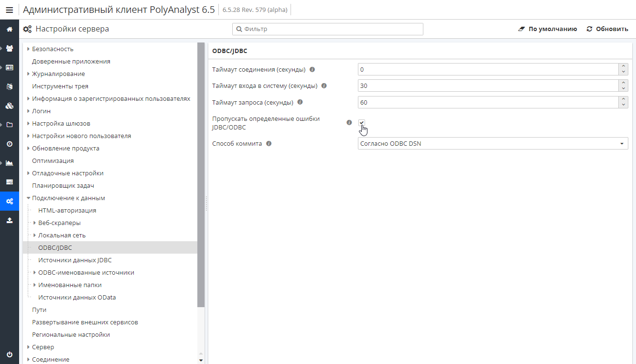Expand the Обновление продукта node
The height and width of the screenshot is (364, 636).
(x=29, y=148)
